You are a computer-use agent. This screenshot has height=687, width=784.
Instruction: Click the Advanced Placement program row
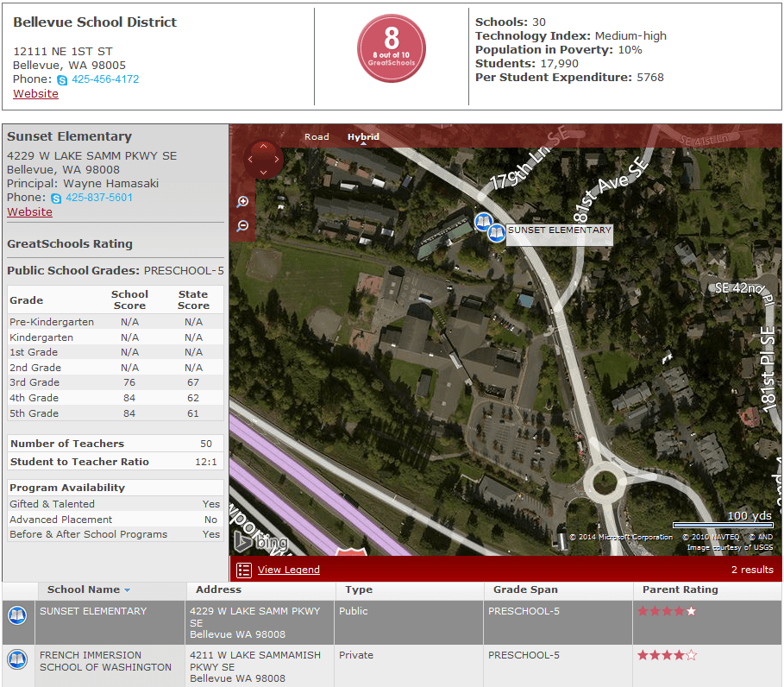pyautogui.click(x=116, y=520)
